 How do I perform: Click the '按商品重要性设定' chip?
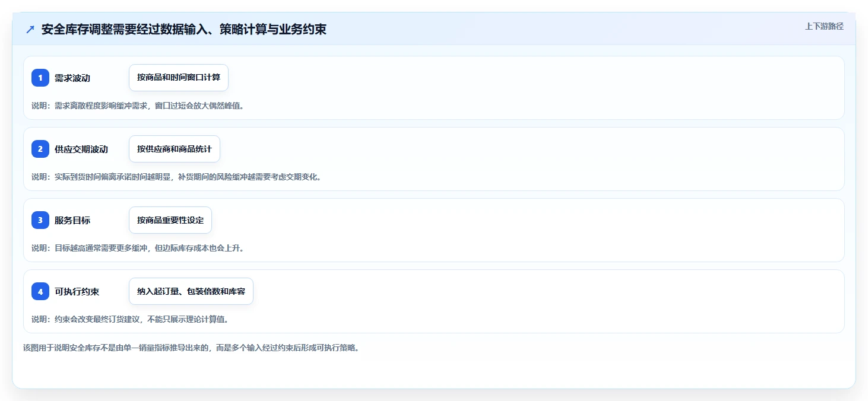[x=170, y=220]
